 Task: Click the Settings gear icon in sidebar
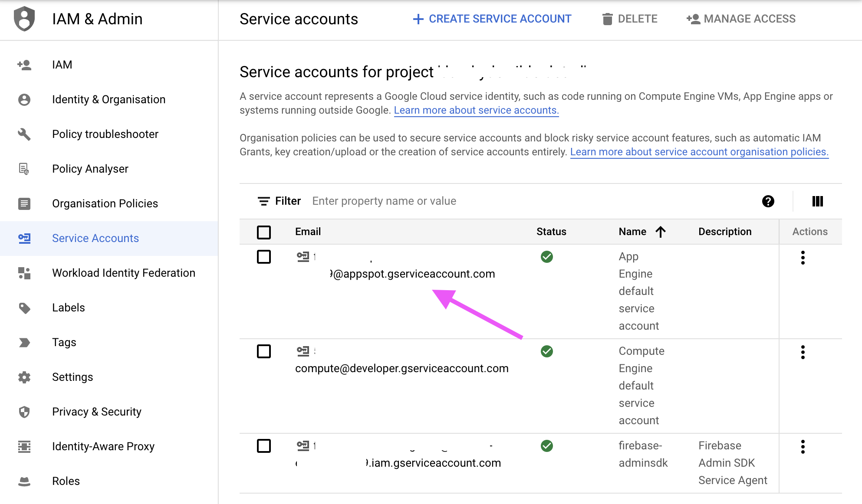24,377
